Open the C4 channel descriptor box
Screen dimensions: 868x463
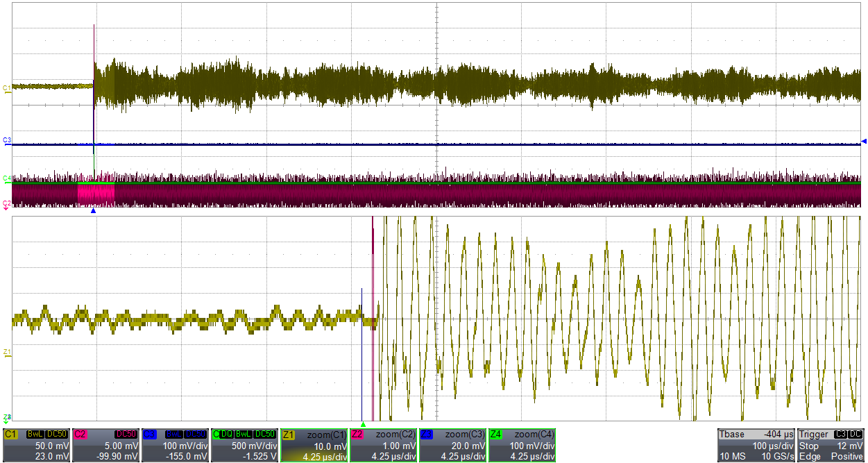point(244,445)
